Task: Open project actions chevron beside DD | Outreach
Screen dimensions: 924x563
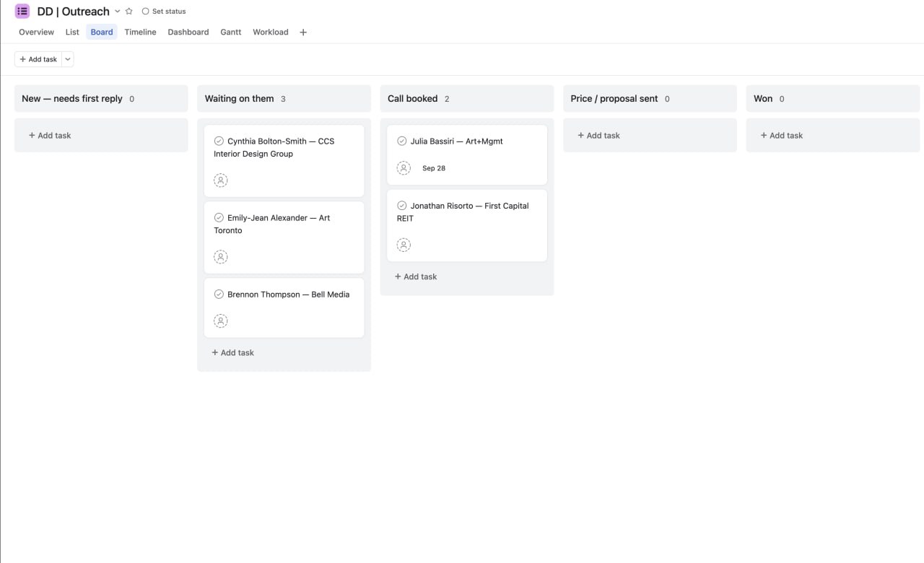Action: (x=118, y=12)
